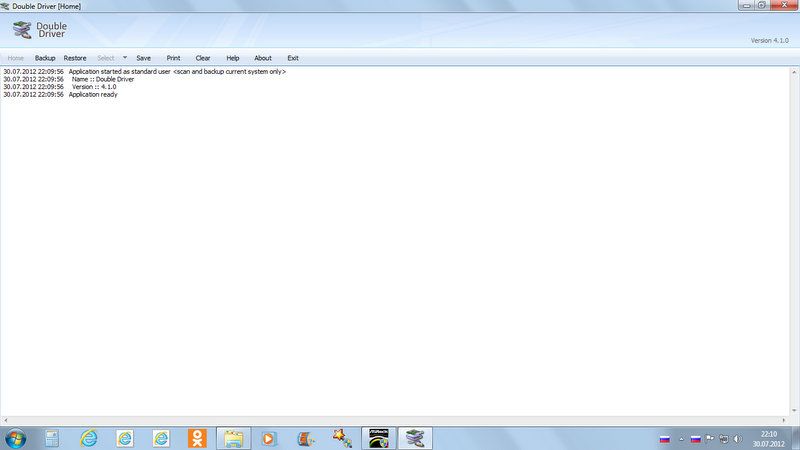Viewport: 800px width, 450px height.
Task: Open the Windows Start menu
Action: 15,439
